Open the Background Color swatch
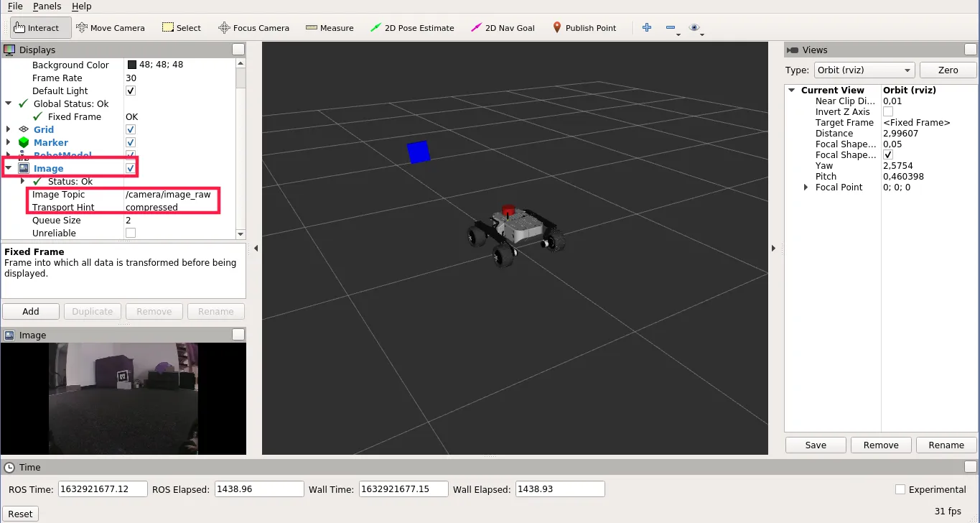The height and width of the screenshot is (523, 980). [131, 64]
